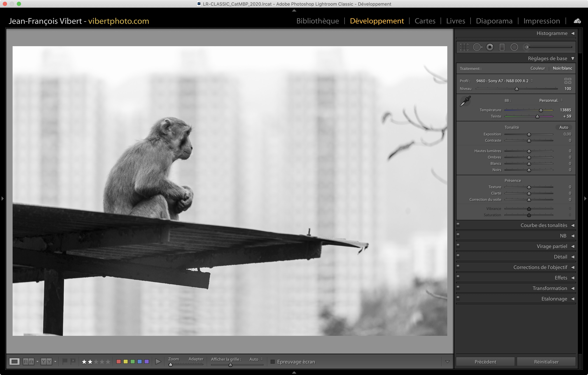Apply the red color label swatch
This screenshot has height=375, width=588.
pos(119,362)
